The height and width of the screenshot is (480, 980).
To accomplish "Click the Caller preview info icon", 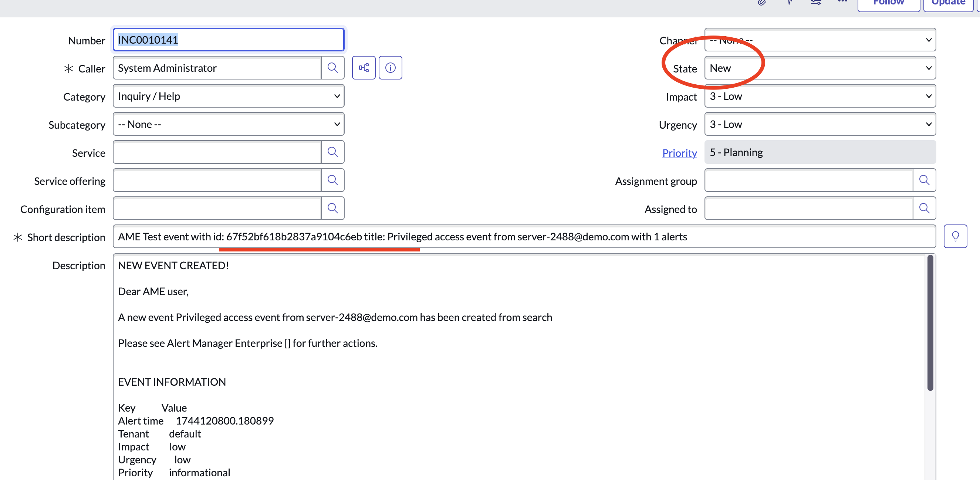I will [x=390, y=67].
